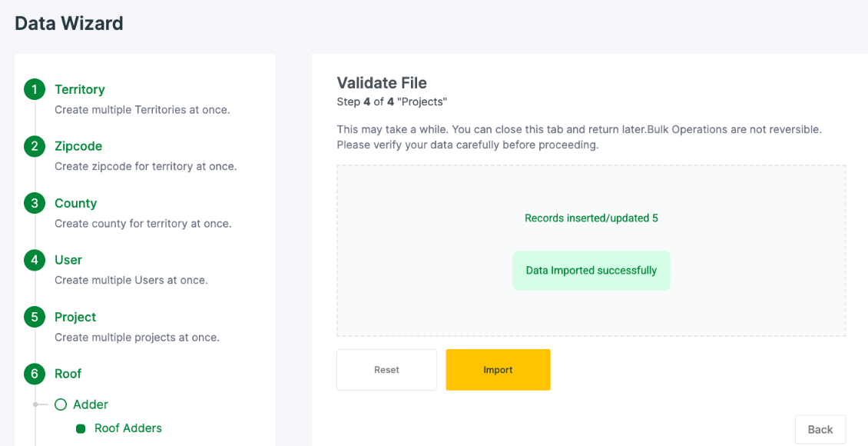Click the step 3 circle for County
The height and width of the screenshot is (446, 868).
[35, 203]
